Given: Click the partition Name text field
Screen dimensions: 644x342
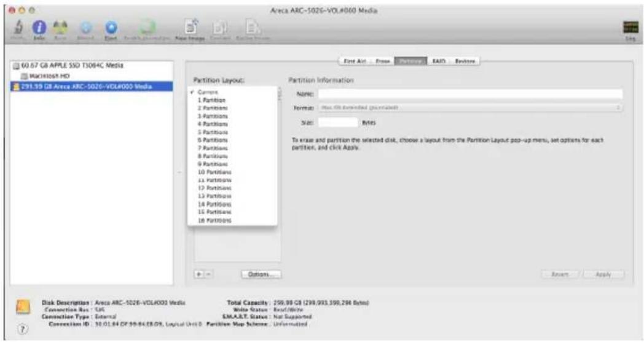Looking at the screenshot, I should click(470, 94).
